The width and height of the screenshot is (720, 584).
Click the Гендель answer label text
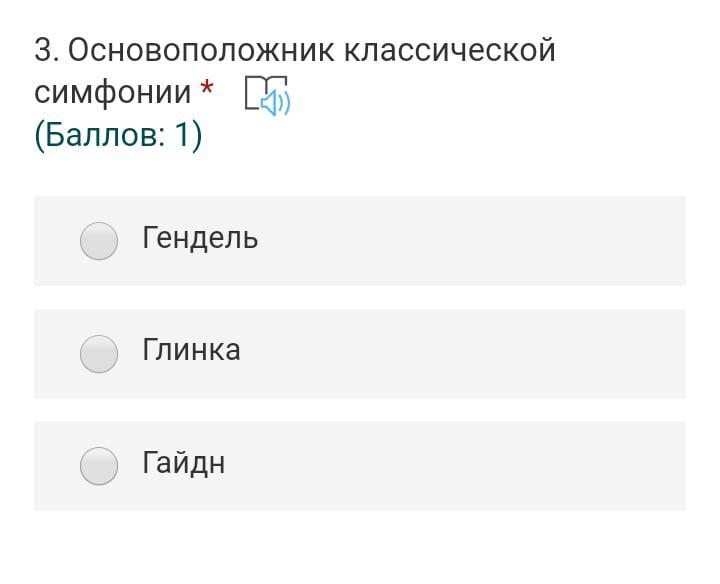pos(200,238)
